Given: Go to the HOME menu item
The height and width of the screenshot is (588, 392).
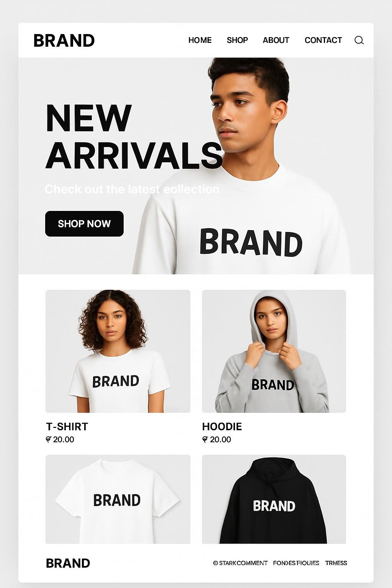Looking at the screenshot, I should (200, 40).
